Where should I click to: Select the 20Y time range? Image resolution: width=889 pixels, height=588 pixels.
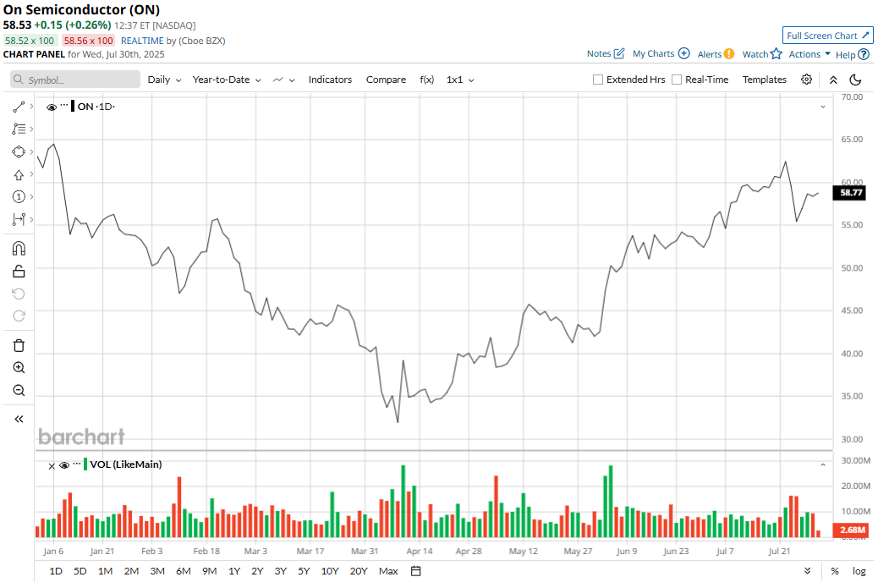(359, 571)
